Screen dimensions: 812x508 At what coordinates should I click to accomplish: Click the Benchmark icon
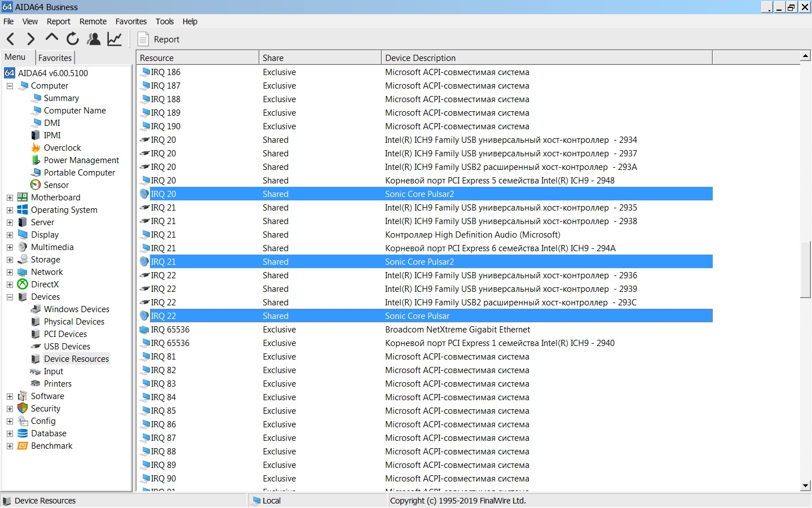coord(23,446)
